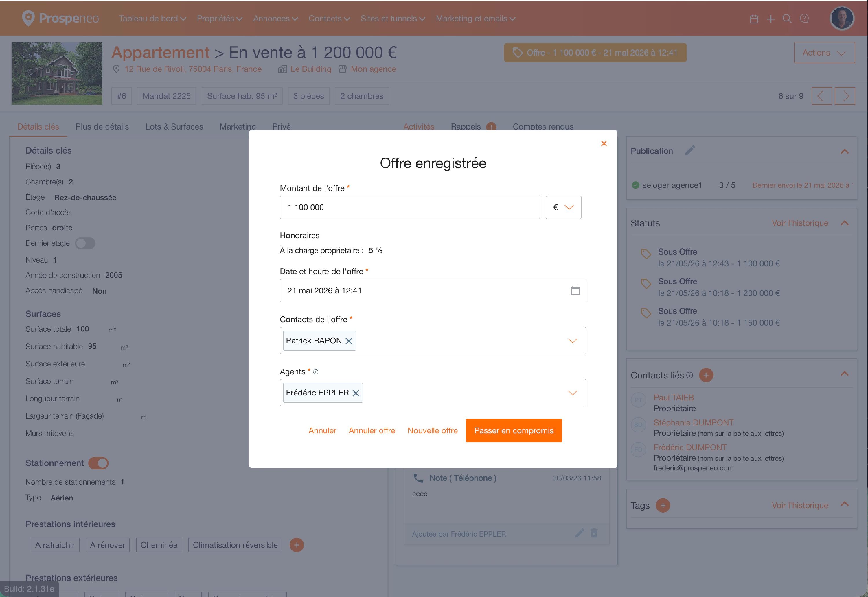868x597 pixels.
Task: Click the Montant de l'offre input field
Action: 410,207
